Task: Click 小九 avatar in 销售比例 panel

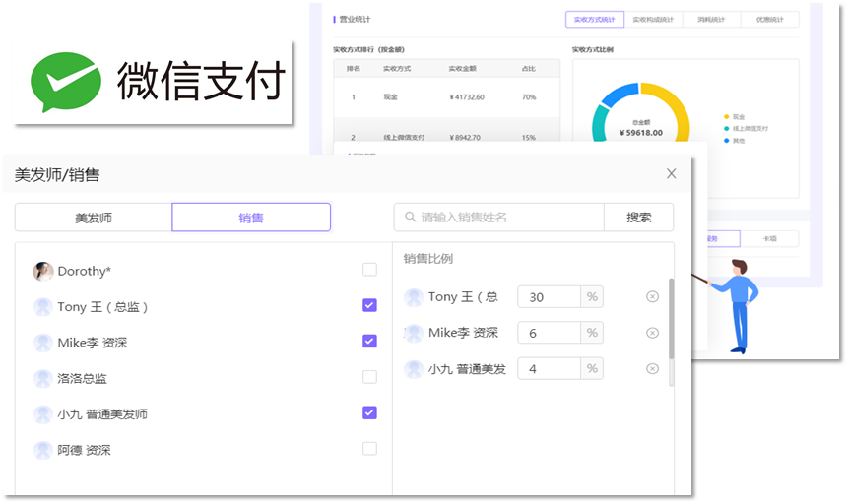Action: 414,369
